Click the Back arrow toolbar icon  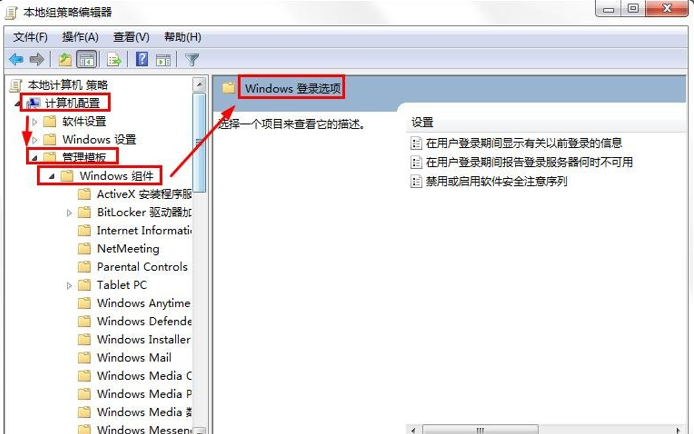[x=16, y=59]
